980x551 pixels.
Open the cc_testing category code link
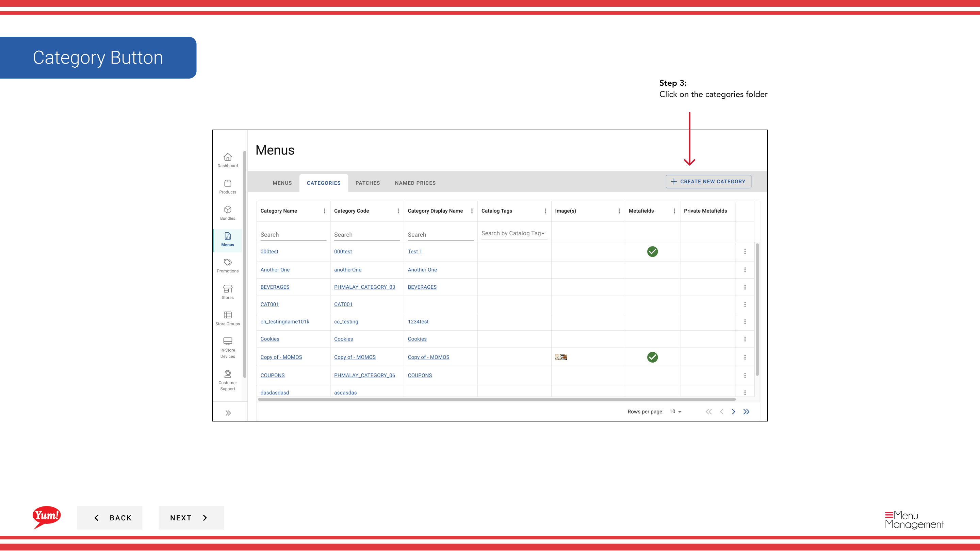346,322
